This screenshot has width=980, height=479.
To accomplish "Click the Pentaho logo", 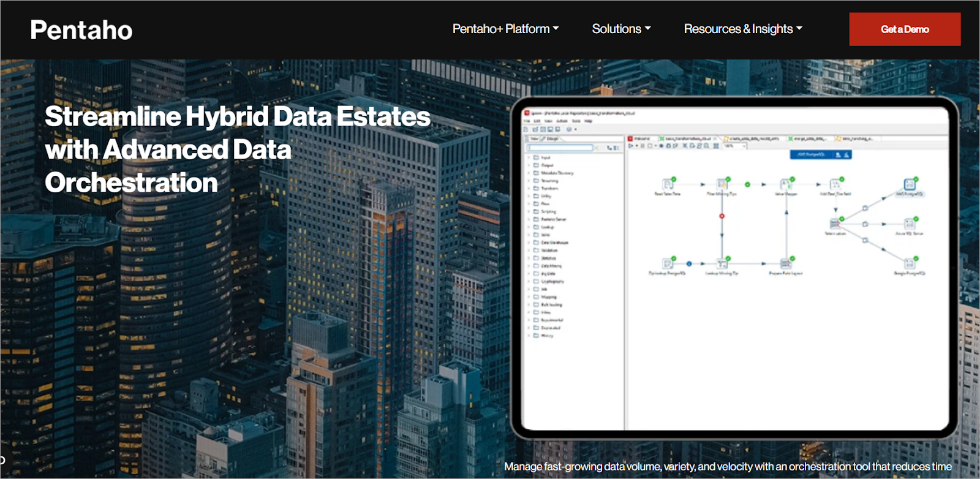I will click(81, 30).
